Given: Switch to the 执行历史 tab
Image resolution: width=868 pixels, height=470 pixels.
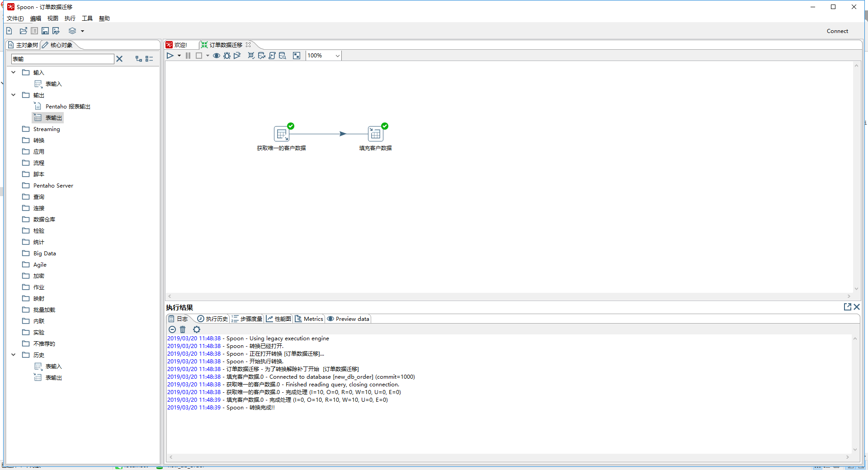Looking at the screenshot, I should 212,319.
